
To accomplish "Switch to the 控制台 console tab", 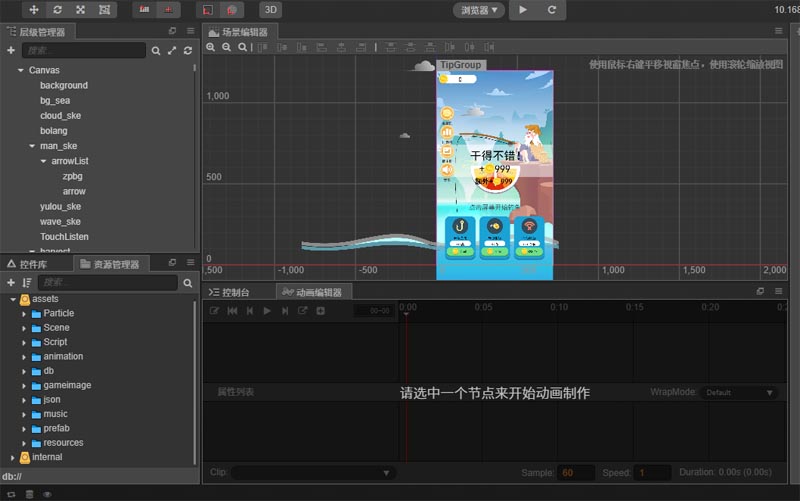I will [x=229, y=292].
